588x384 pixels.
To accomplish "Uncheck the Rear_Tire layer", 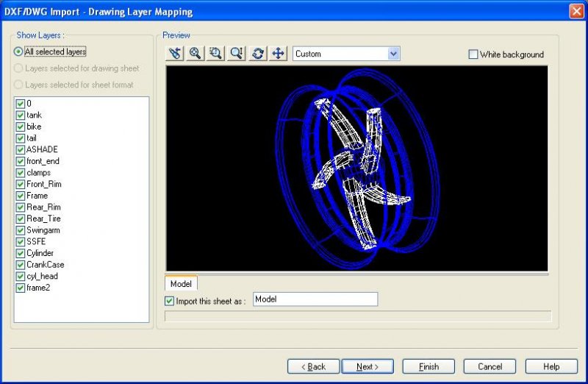I will click(x=21, y=218).
